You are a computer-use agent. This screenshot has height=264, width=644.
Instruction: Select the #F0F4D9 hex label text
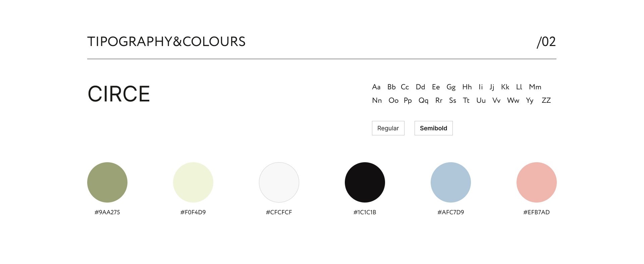pos(193,212)
